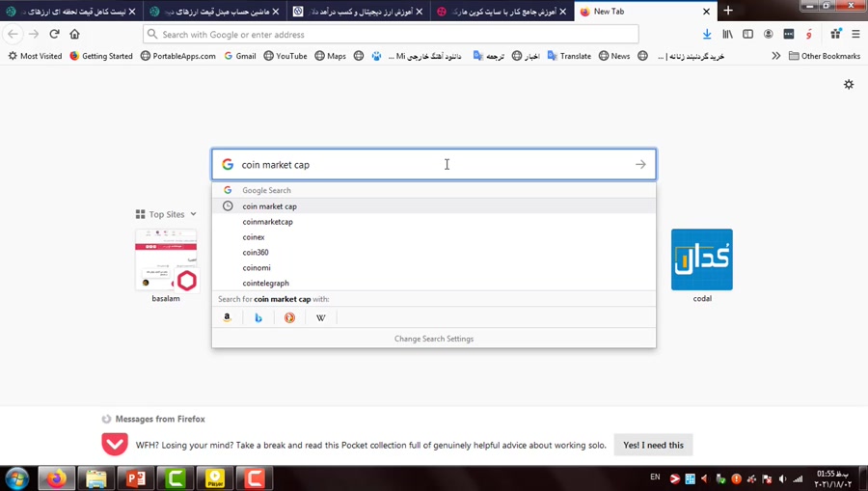Click the address bar field
The image size is (868, 491).
(391, 35)
